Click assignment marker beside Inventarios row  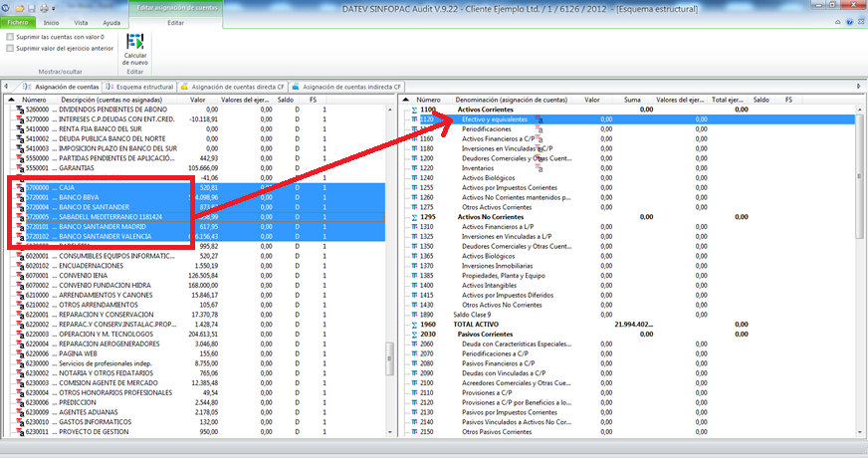(539, 168)
